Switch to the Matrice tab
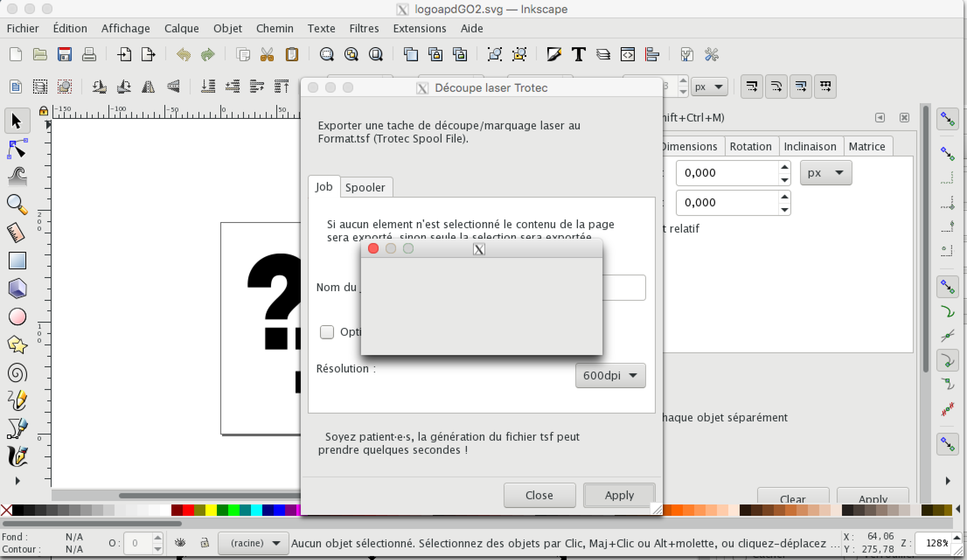Image resolution: width=967 pixels, height=560 pixels. pyautogui.click(x=867, y=146)
